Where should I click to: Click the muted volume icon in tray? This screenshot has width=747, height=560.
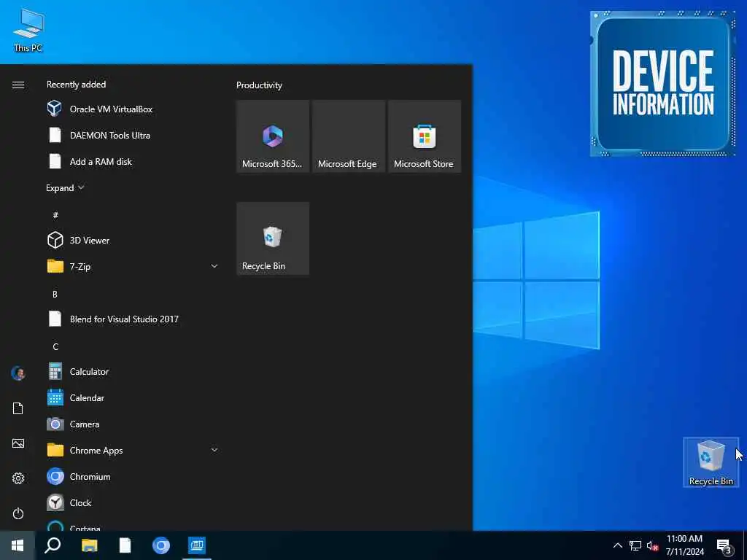click(653, 545)
